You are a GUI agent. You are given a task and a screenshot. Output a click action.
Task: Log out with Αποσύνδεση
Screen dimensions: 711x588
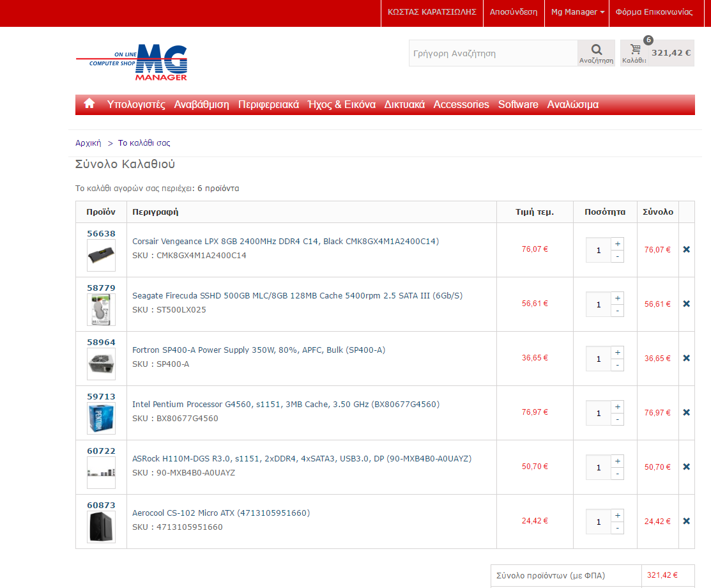click(x=514, y=12)
